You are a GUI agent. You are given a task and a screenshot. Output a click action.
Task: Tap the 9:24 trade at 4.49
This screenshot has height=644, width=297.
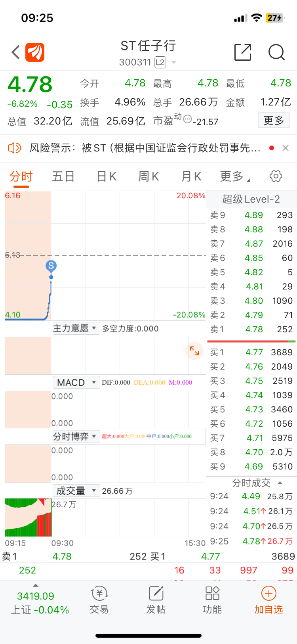[251, 496]
